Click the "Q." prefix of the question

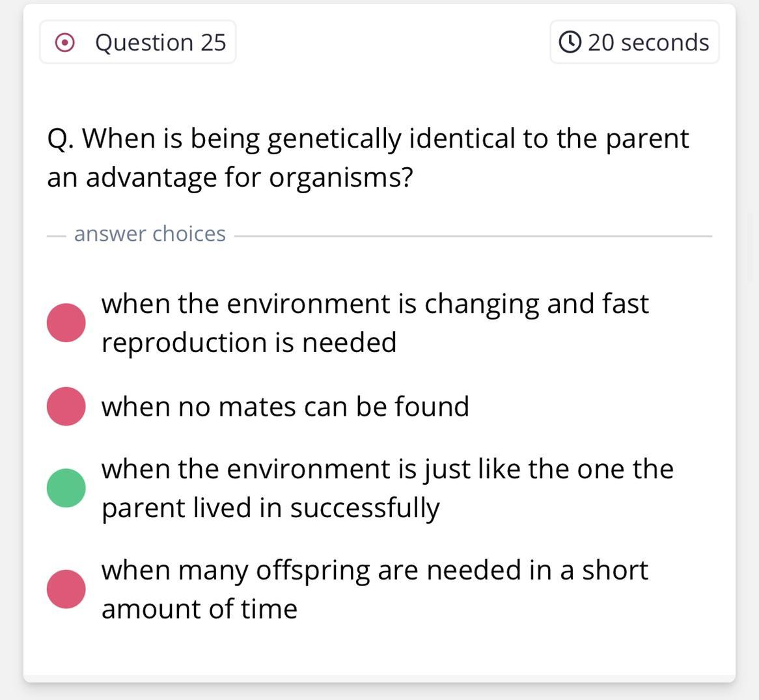coord(61,139)
